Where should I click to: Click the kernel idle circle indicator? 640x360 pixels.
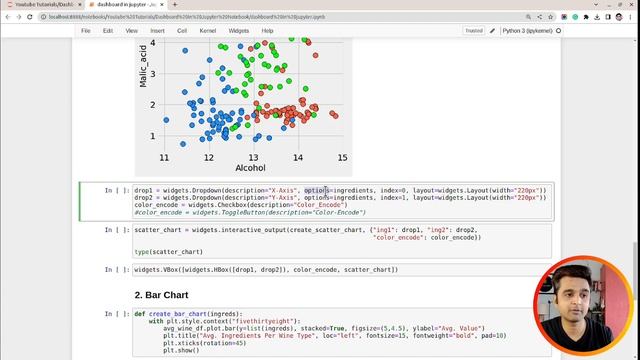(x=558, y=31)
